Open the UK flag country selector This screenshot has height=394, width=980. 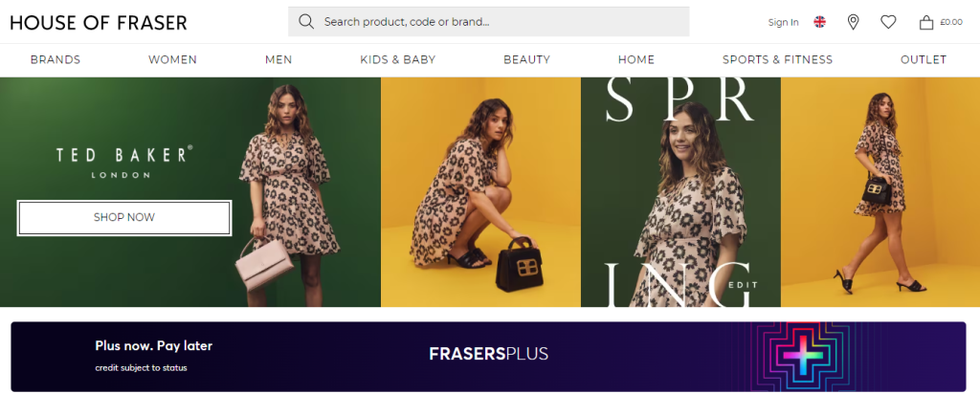point(819,22)
